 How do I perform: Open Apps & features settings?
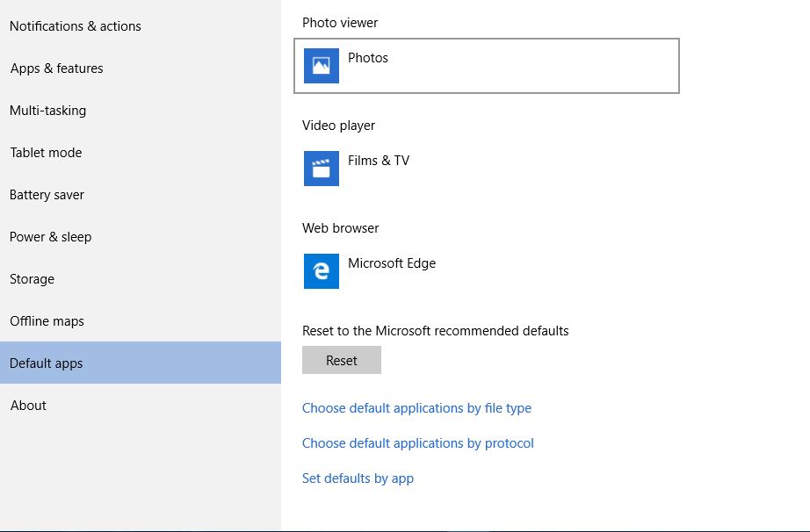point(56,68)
